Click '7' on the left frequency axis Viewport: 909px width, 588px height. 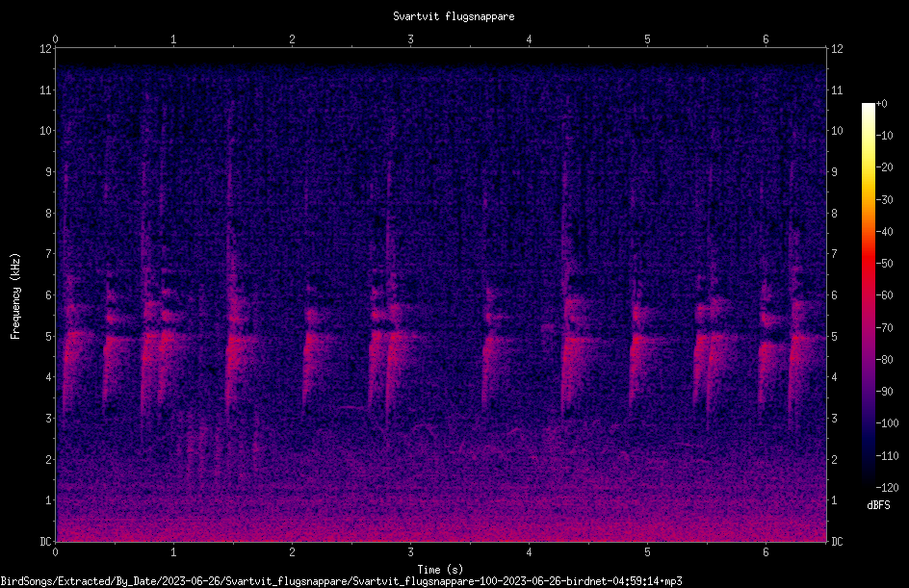click(x=49, y=254)
